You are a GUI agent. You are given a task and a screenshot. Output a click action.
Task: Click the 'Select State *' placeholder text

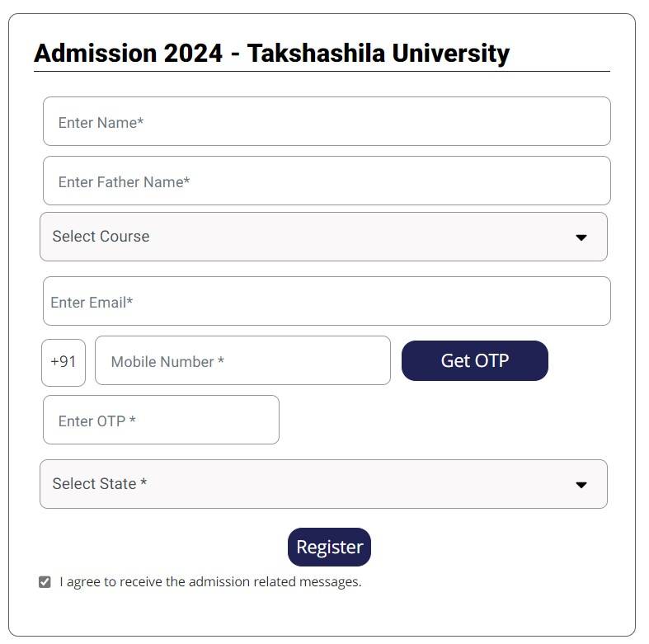pyautogui.click(x=99, y=484)
